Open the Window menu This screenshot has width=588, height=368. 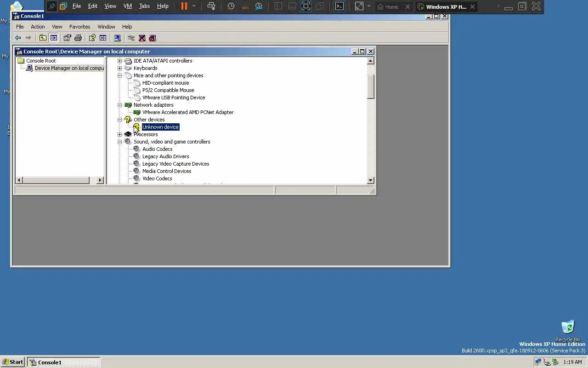pos(106,27)
